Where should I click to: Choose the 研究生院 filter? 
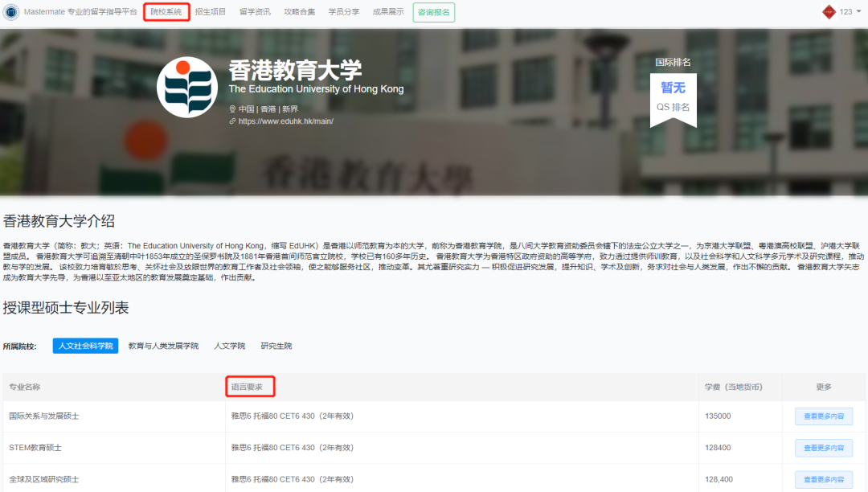(x=276, y=346)
